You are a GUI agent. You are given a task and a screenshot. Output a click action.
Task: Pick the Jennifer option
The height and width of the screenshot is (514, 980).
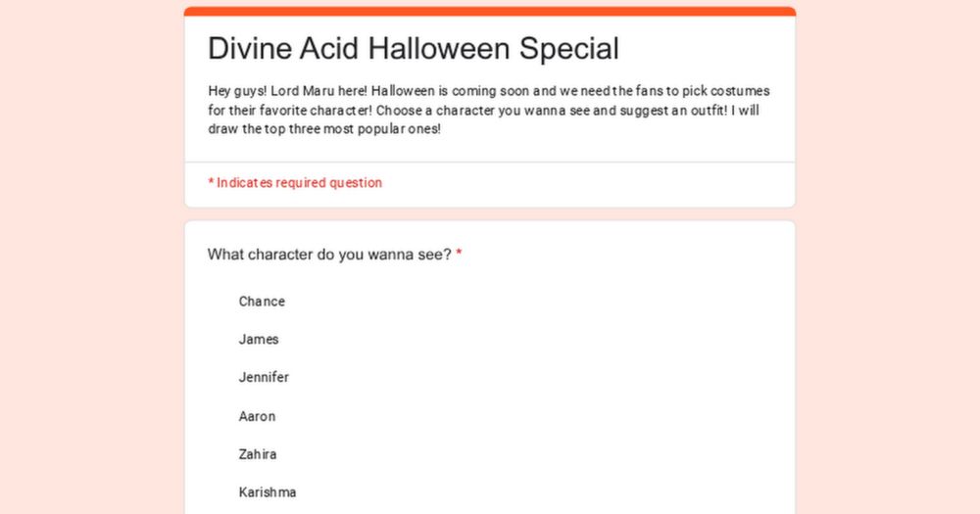point(263,378)
